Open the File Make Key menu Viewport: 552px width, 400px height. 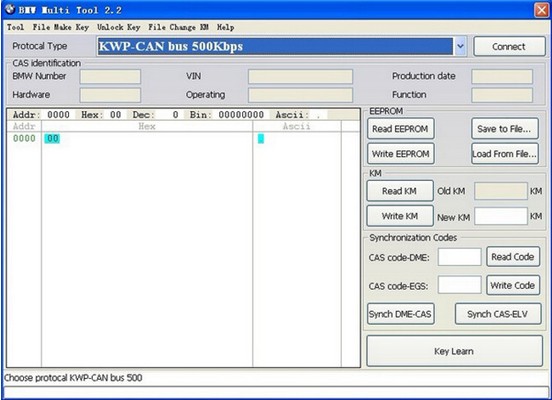click(x=61, y=27)
